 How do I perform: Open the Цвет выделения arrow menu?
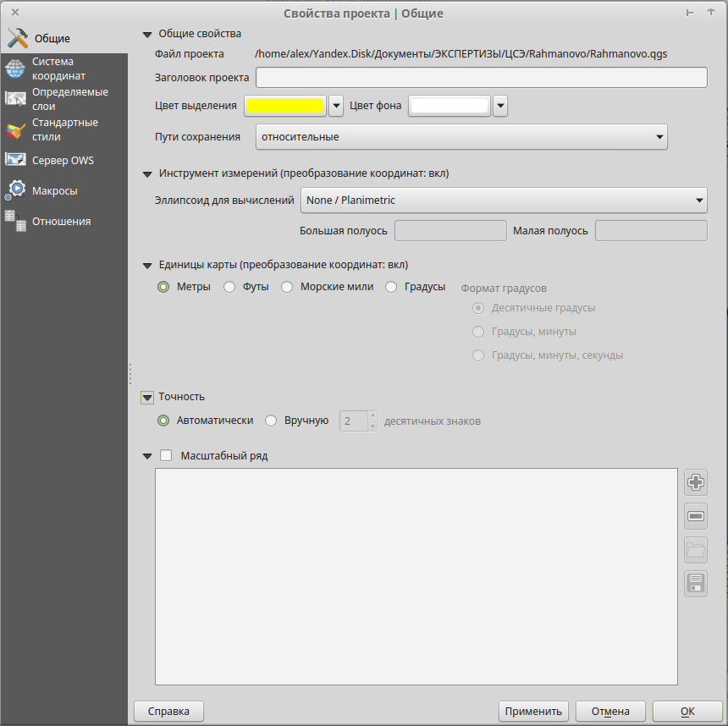(x=336, y=106)
